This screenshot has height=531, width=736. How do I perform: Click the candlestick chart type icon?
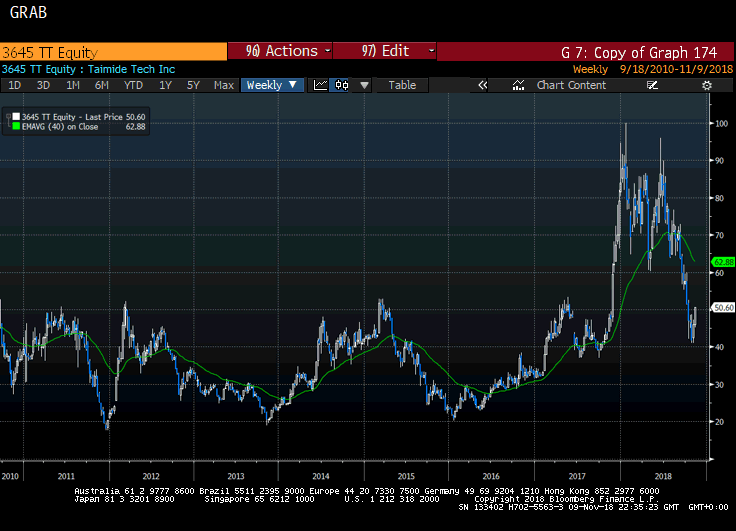[x=341, y=85]
